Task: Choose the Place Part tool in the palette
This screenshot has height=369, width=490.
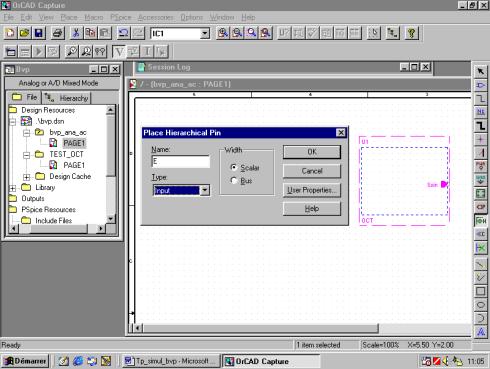Action: (480, 85)
